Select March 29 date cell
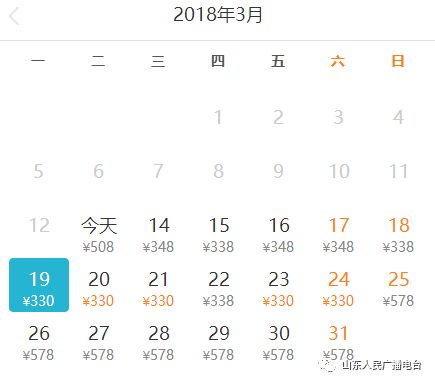Viewport: 435px width, 384px height. click(x=219, y=342)
